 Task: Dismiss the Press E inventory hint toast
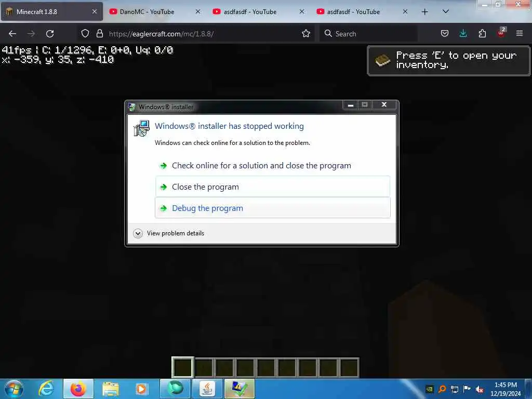448,60
